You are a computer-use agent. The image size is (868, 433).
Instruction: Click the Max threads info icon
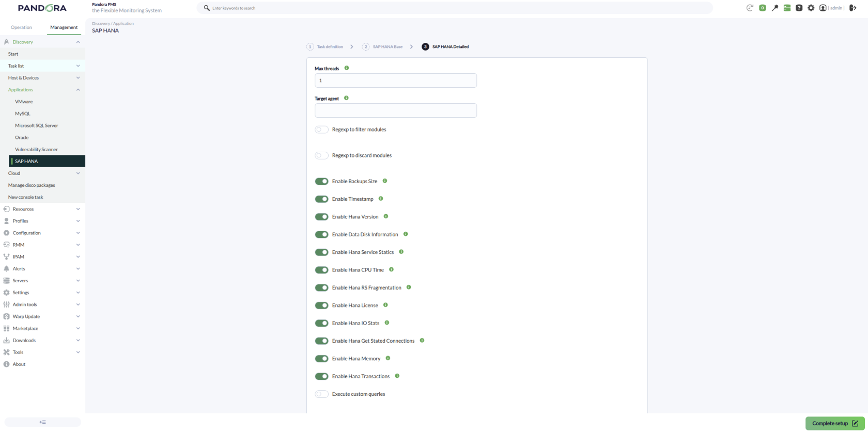(347, 68)
